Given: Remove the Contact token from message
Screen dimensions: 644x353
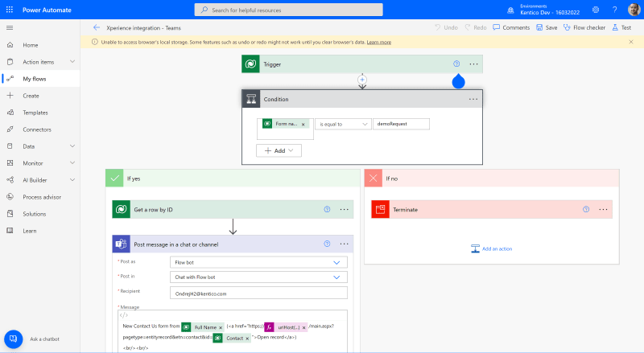Looking at the screenshot, I should (x=247, y=339).
